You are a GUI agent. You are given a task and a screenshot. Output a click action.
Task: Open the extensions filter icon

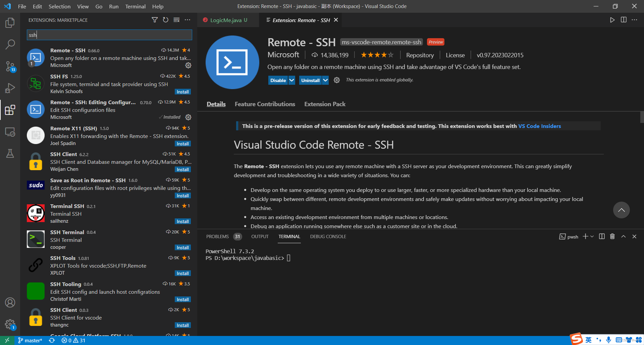tap(155, 20)
